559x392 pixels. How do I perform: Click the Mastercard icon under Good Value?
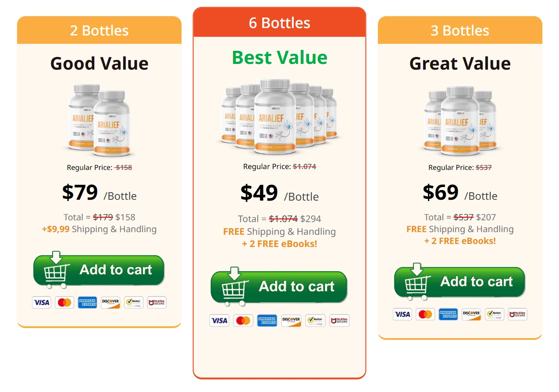tap(64, 302)
